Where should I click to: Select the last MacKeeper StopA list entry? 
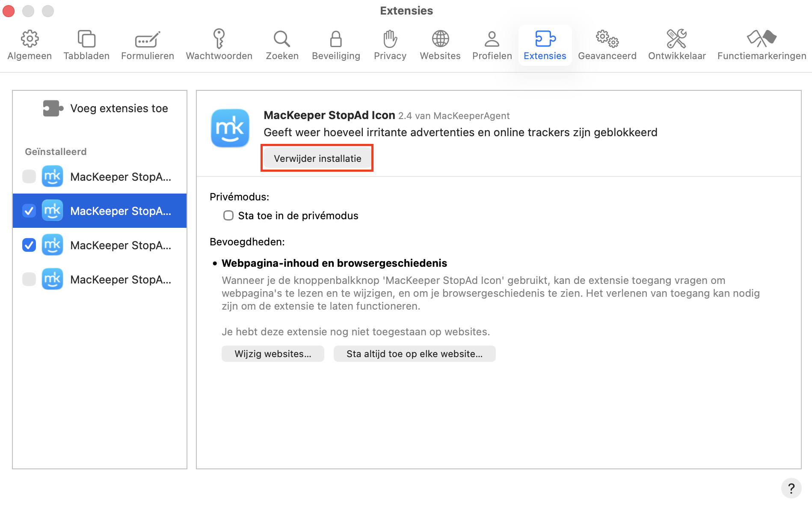pyautogui.click(x=121, y=279)
